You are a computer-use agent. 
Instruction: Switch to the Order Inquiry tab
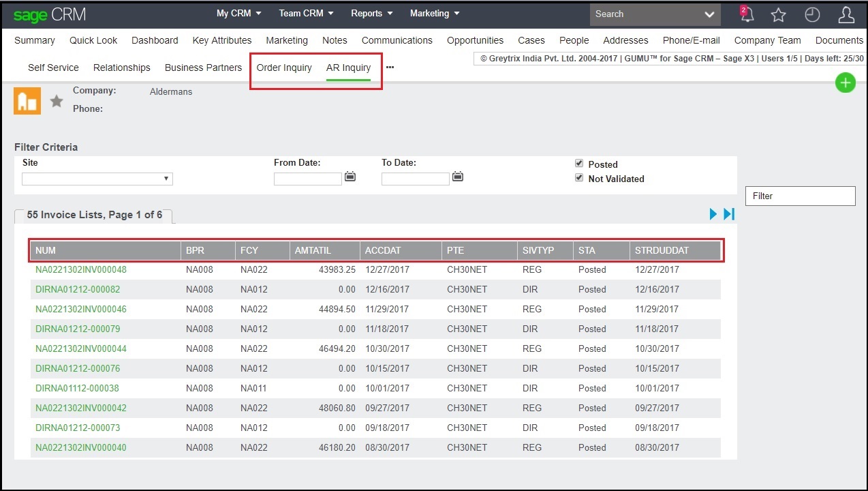click(x=284, y=68)
